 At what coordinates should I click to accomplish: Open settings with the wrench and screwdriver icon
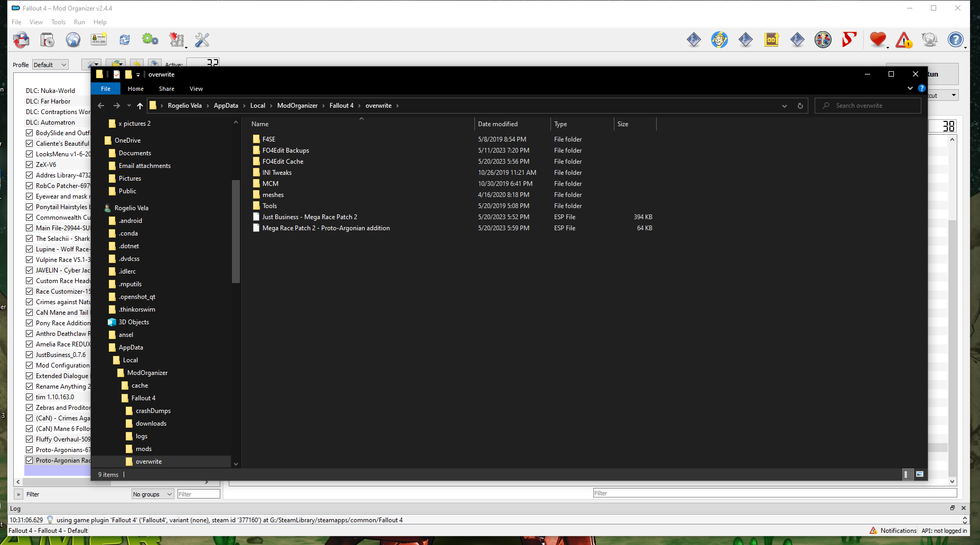202,40
